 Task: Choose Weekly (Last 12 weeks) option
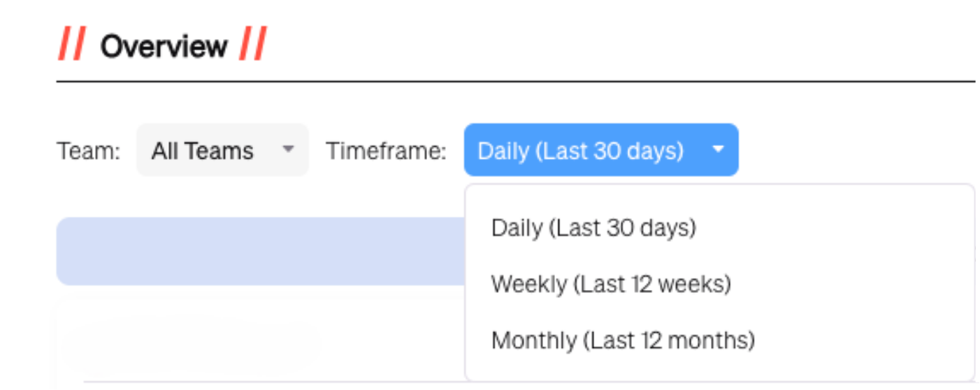click(610, 284)
